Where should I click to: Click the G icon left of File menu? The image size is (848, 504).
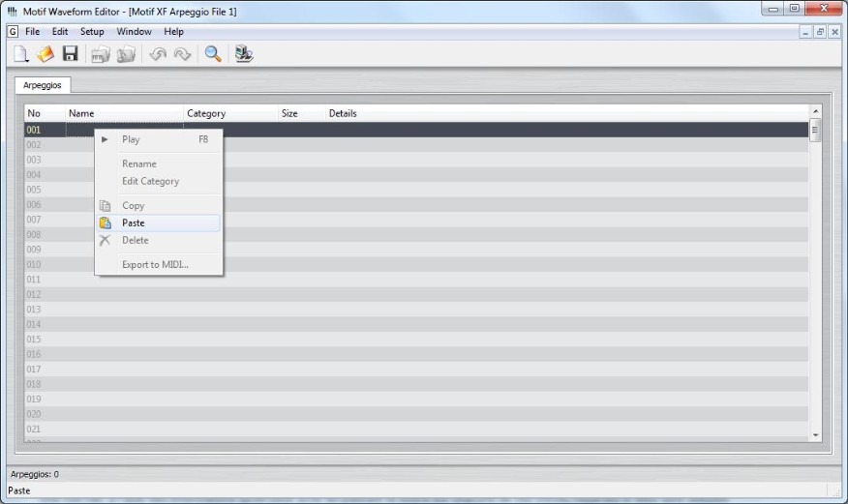coord(13,31)
